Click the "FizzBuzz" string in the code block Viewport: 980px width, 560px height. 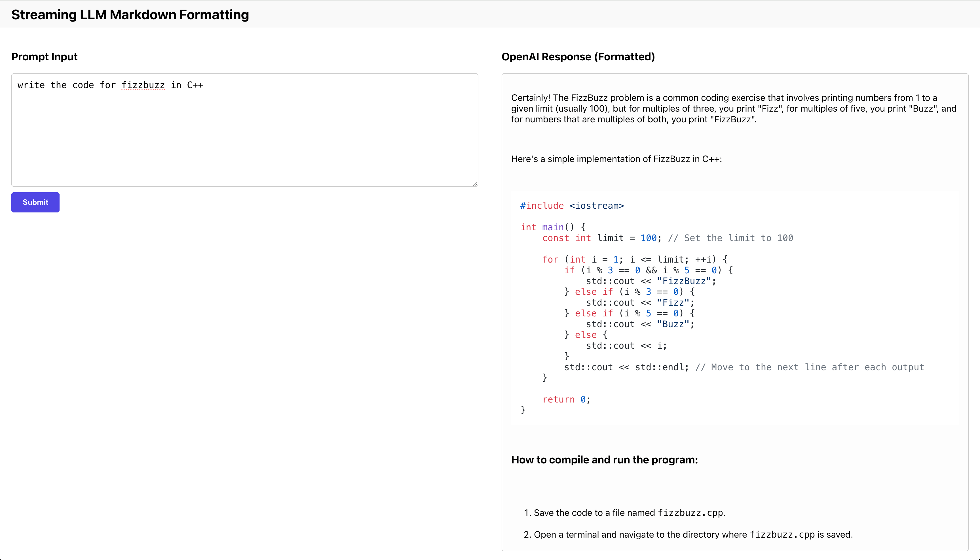(684, 281)
